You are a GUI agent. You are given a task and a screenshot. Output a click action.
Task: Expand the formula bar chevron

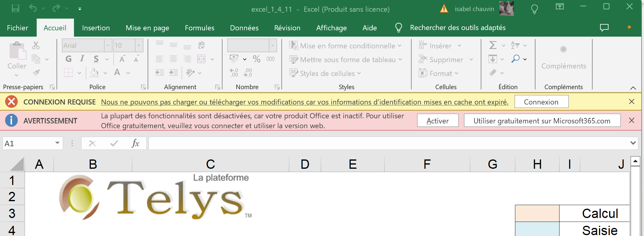pyautogui.click(x=633, y=143)
